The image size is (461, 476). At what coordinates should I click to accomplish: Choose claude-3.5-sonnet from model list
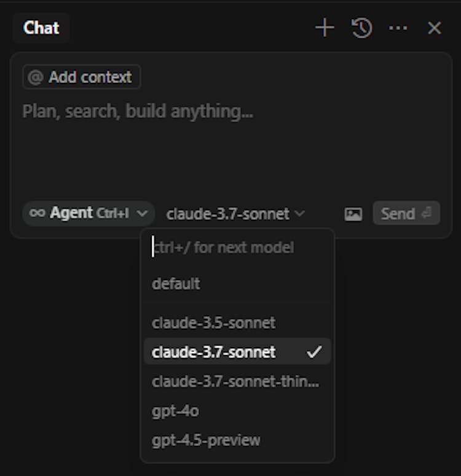tap(213, 322)
